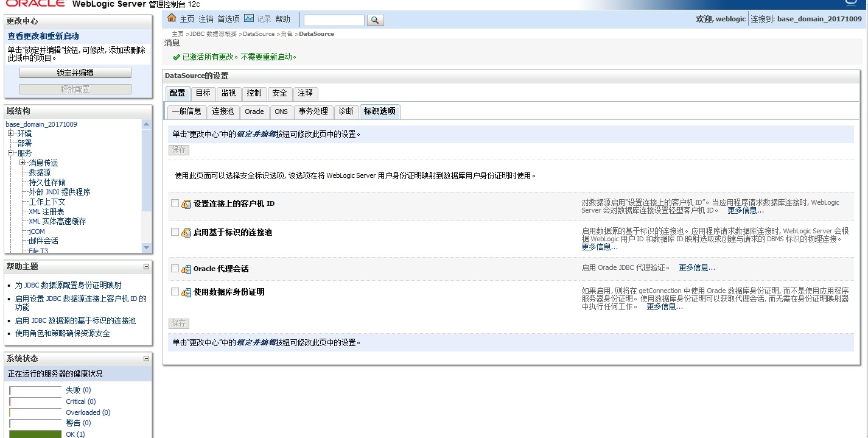868x438 pixels.
Task: Click the 锁定并编辑 button
Action: coord(75,72)
